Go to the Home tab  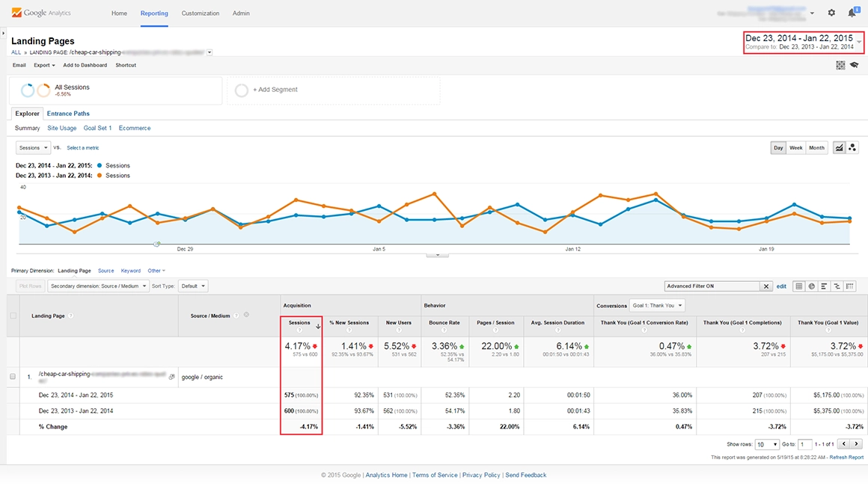tap(119, 13)
